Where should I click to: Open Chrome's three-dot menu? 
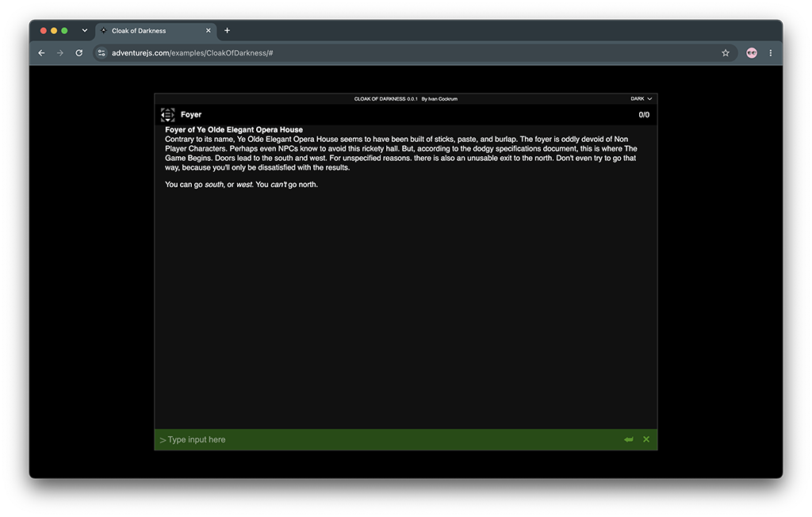(771, 53)
